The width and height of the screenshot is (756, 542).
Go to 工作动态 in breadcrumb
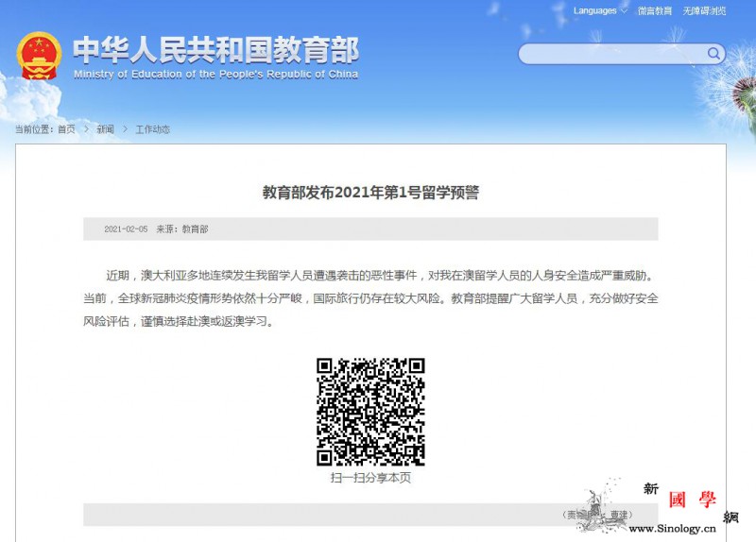coord(153,129)
